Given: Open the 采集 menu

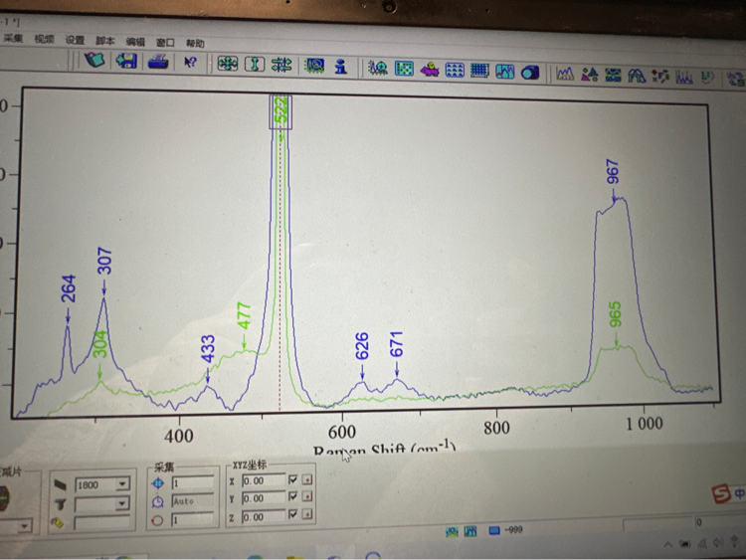Looking at the screenshot, I should pyautogui.click(x=13, y=39).
